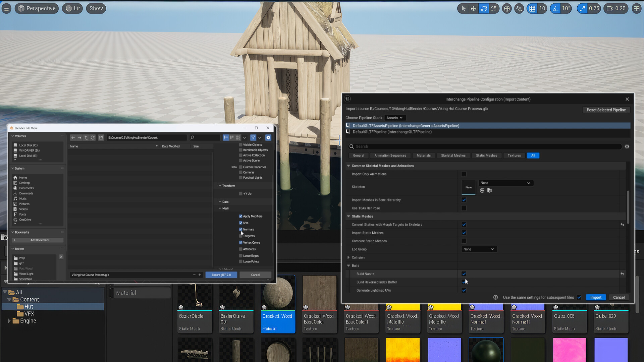Image resolution: width=644 pixels, height=362 pixels.
Task: Select the pink texture swatch in the Content Browser
Action: tap(569, 350)
